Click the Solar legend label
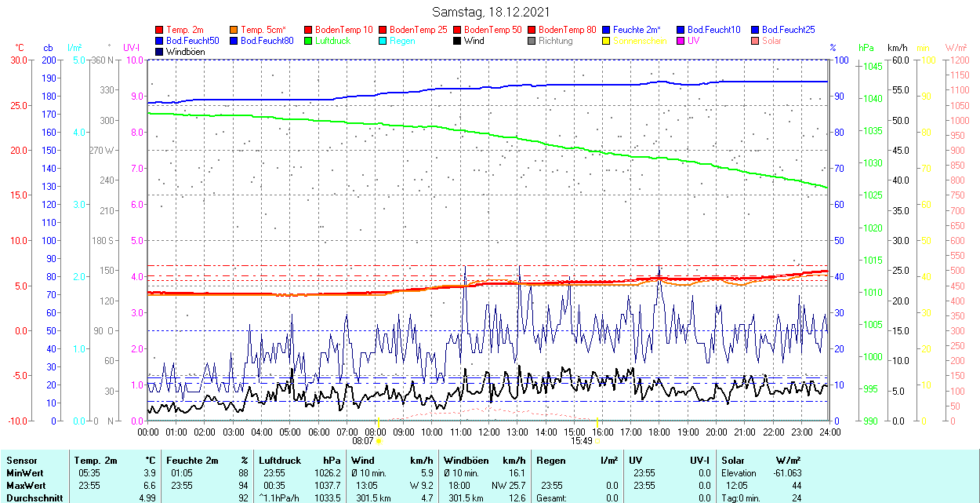The image size is (980, 503). (x=771, y=41)
